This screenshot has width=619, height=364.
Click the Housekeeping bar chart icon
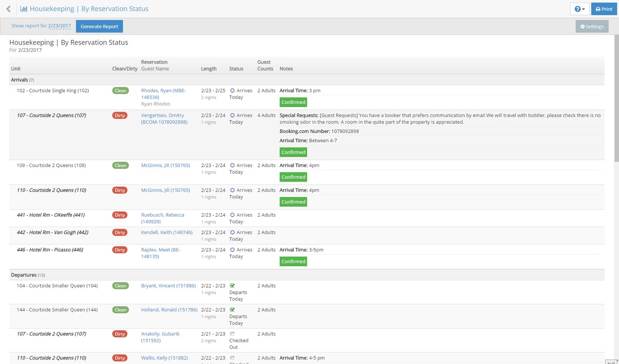(x=24, y=9)
